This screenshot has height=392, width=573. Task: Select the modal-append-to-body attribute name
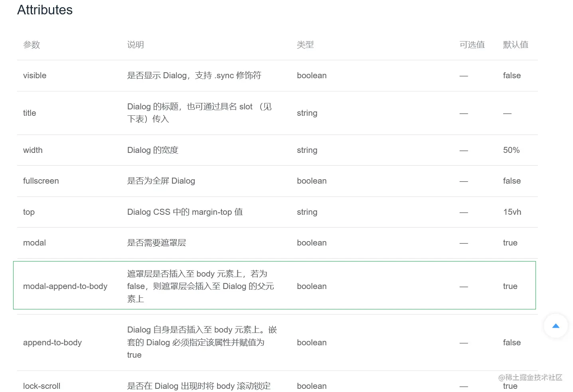click(65, 286)
